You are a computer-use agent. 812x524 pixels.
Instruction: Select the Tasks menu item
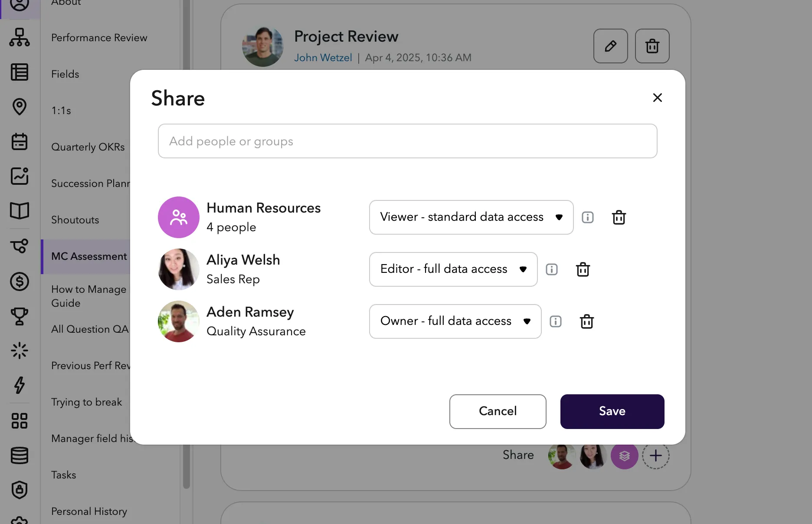click(64, 475)
